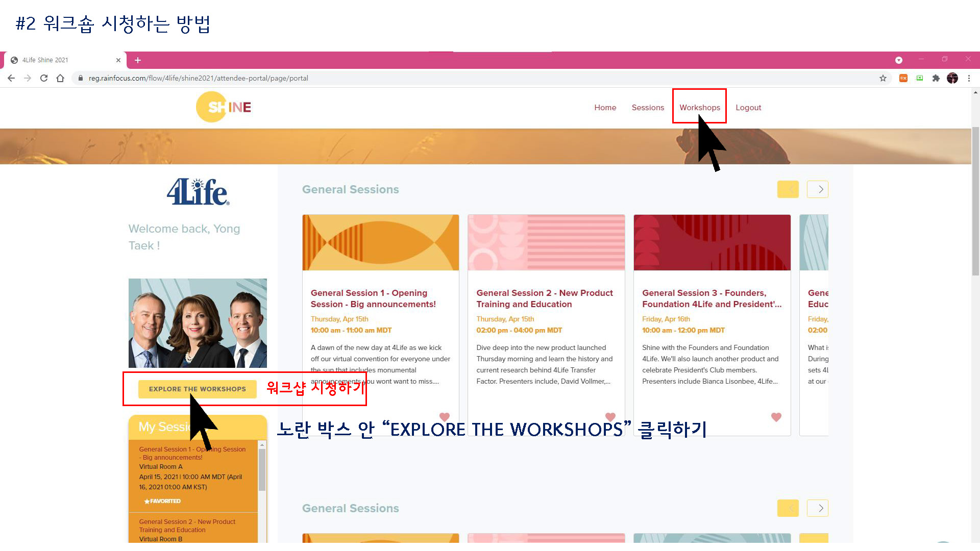The width and height of the screenshot is (980, 551).
Task: Click the 4Life logo
Action: coord(198,192)
